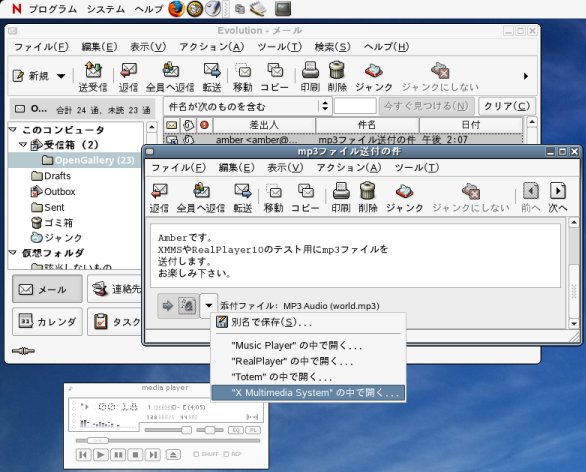Click the 差出人 (Sender) column header
The width and height of the screenshot is (586, 472).
click(x=264, y=125)
